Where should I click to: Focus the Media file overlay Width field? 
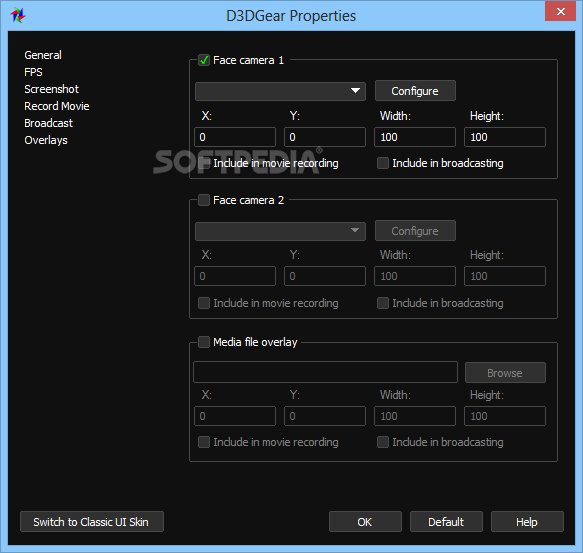click(415, 416)
